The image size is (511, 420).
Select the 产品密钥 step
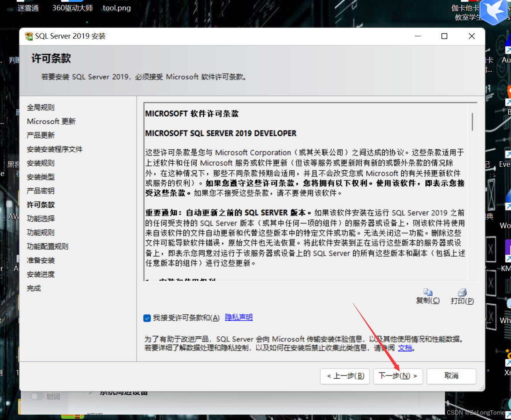[41, 191]
